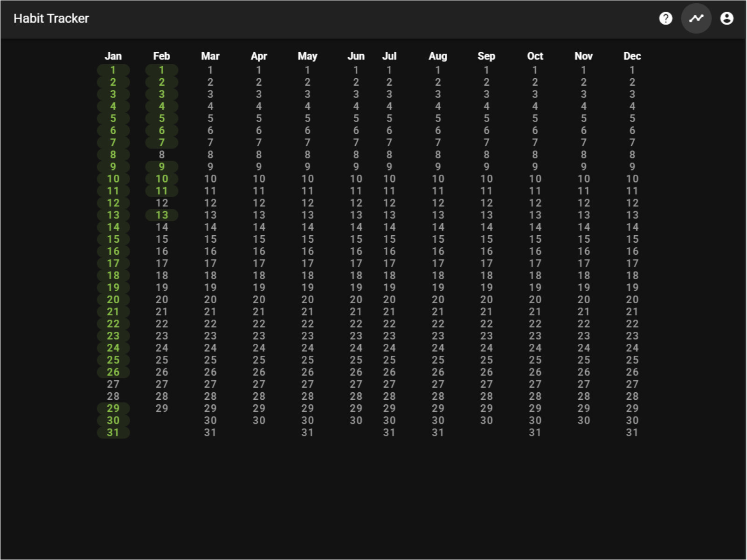Mark October 31 as completed
747x560 pixels.
pyautogui.click(x=535, y=432)
